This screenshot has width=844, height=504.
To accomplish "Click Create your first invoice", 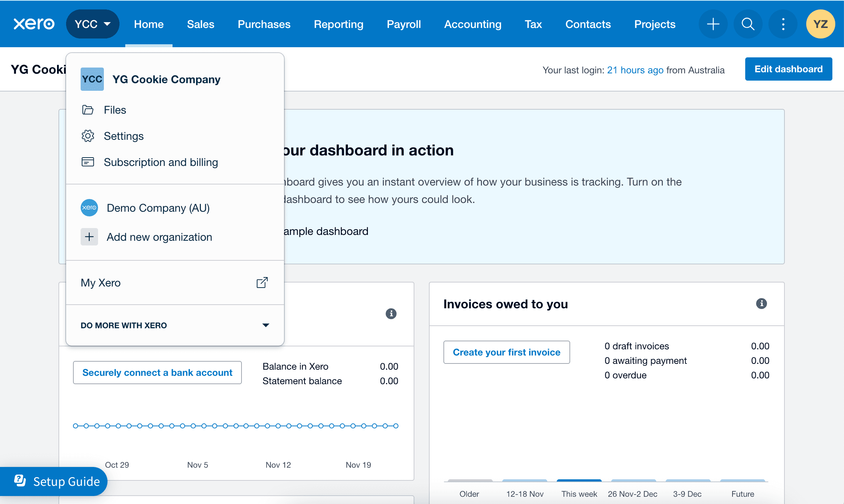I will point(506,352).
